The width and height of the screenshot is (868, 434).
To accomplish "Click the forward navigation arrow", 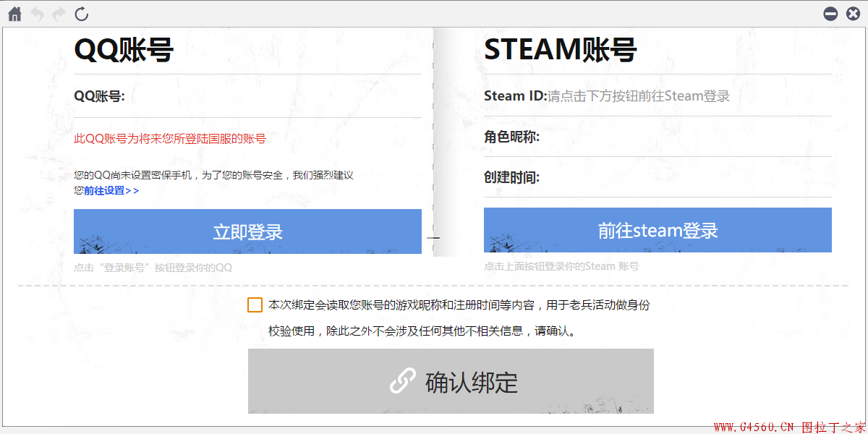I will [x=59, y=13].
